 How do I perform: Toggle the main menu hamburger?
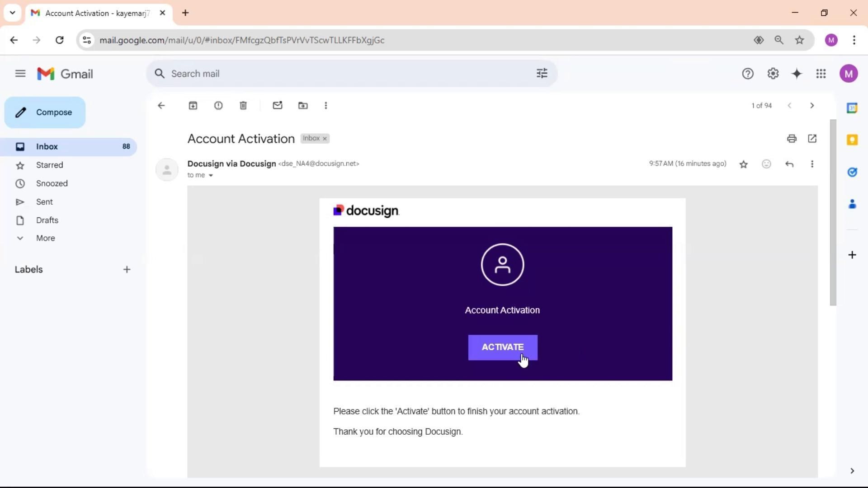pyautogui.click(x=20, y=74)
